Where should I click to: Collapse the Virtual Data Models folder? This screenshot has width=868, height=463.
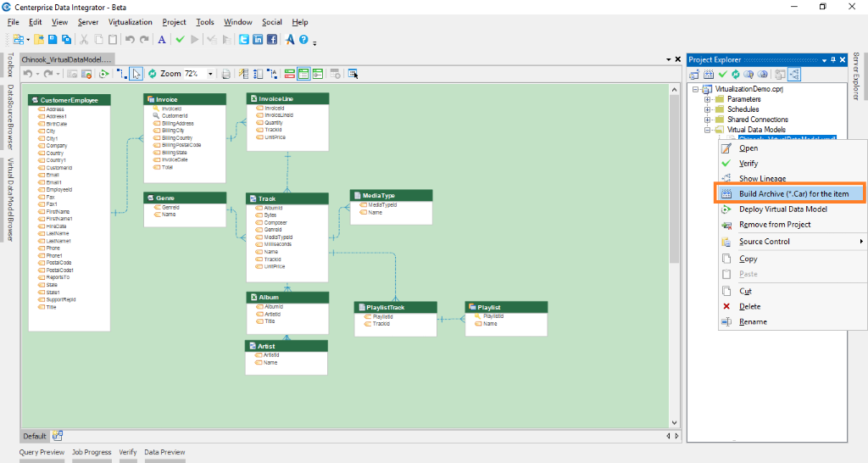coord(707,130)
